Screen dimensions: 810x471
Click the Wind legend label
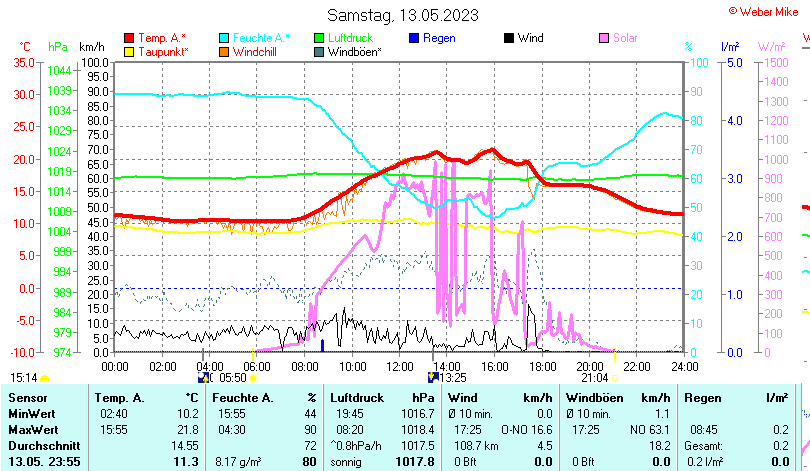(531, 38)
